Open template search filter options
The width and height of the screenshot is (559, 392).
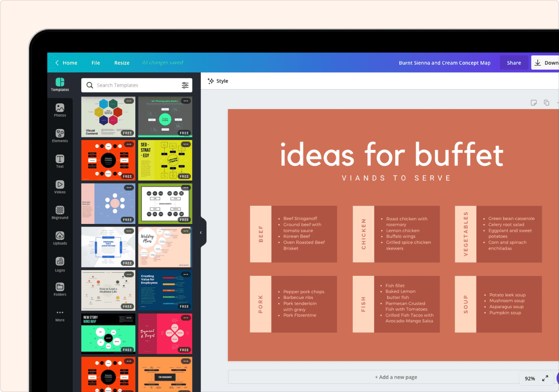(x=185, y=85)
